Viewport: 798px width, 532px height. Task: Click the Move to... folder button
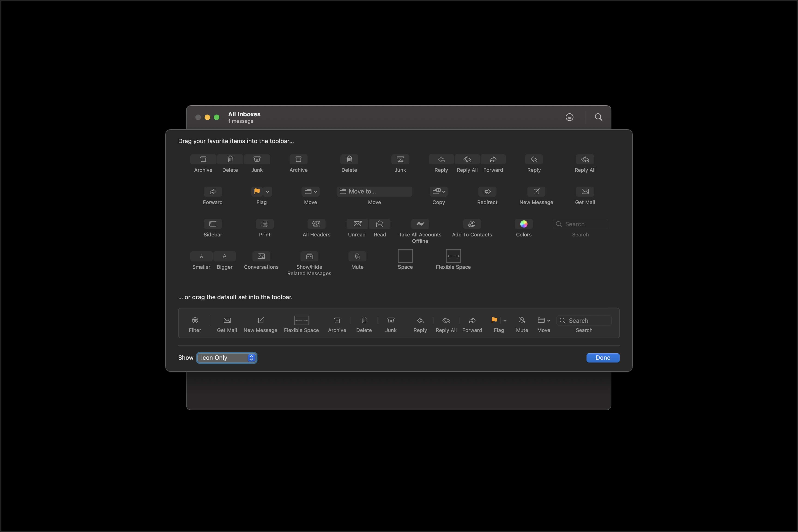click(x=374, y=191)
